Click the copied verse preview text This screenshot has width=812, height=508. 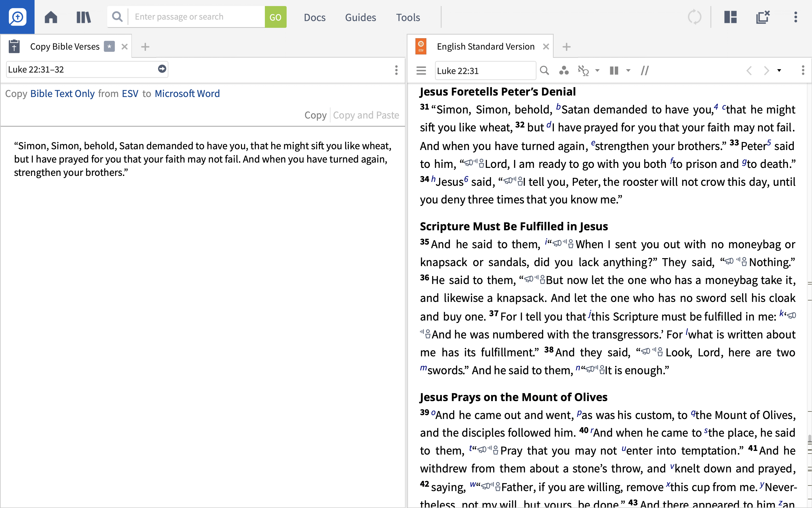point(203,159)
